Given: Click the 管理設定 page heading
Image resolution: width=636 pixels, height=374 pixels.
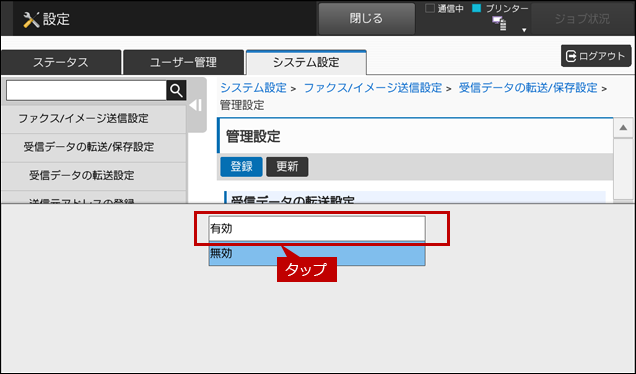Looking at the screenshot, I should point(253,136).
